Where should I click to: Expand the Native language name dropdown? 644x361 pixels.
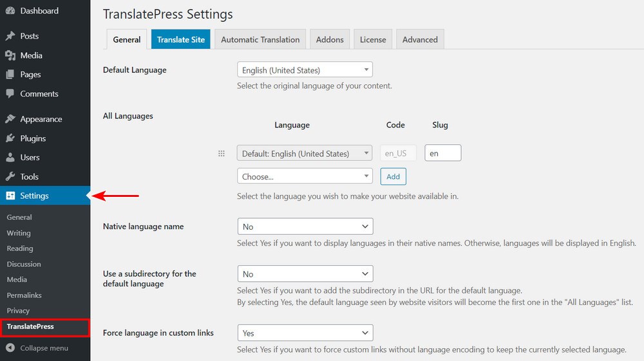tap(305, 227)
